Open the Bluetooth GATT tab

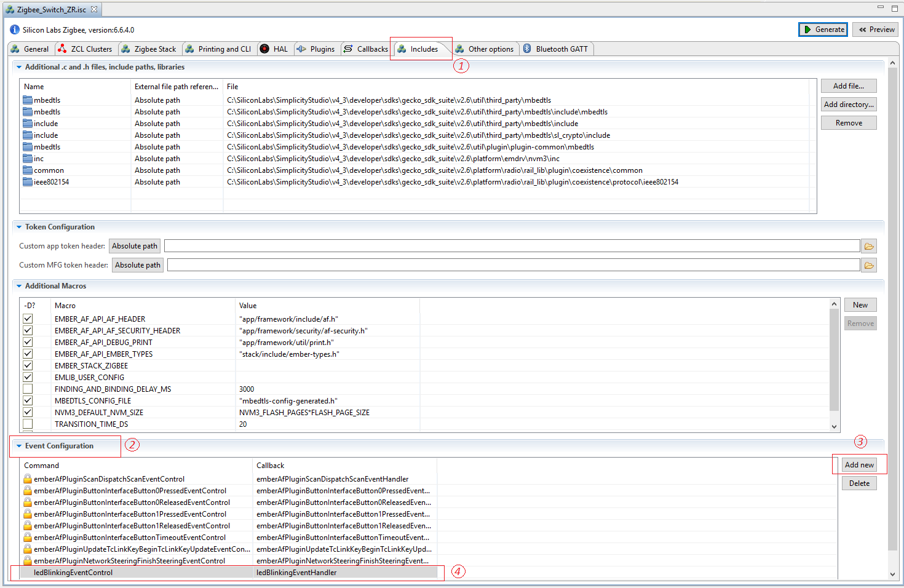click(x=556, y=49)
